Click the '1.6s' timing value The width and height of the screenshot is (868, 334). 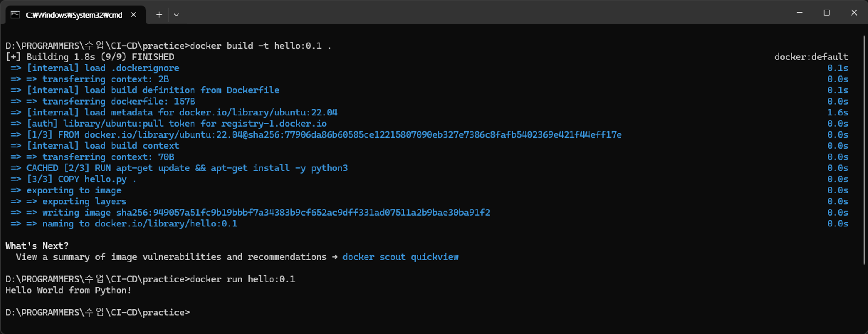coord(838,113)
